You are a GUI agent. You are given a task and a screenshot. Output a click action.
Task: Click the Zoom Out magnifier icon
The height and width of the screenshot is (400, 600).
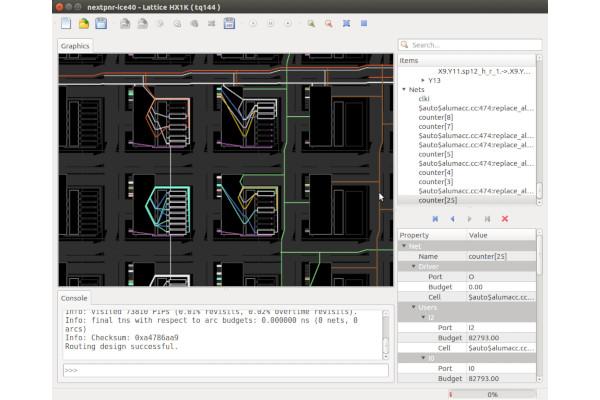[x=328, y=22]
